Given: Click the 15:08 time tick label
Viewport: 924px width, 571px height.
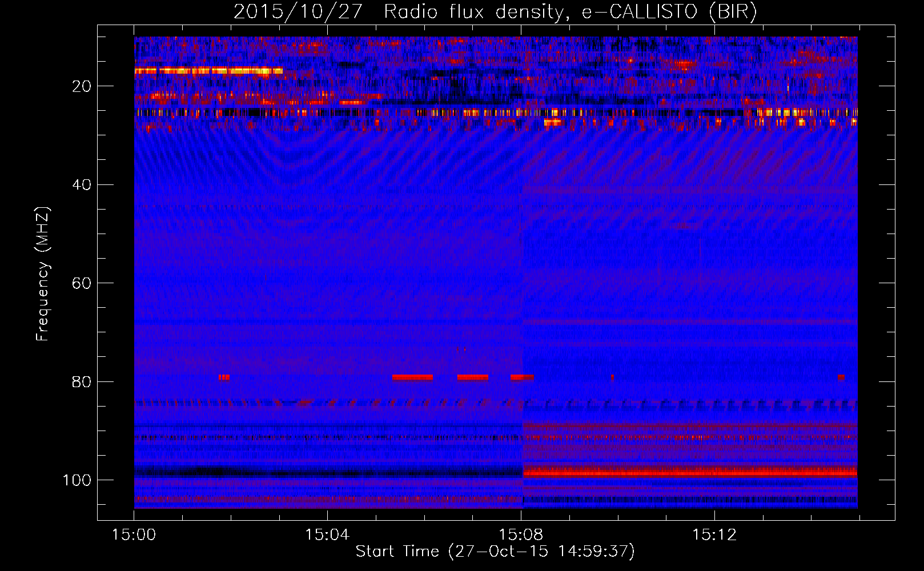Looking at the screenshot, I should click(521, 535).
